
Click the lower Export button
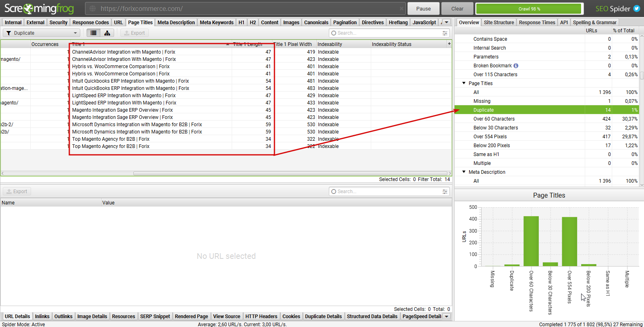tap(17, 192)
